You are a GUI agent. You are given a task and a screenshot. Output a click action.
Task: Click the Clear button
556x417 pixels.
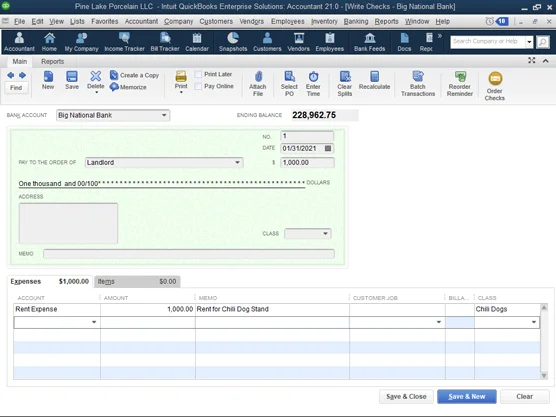pos(525,396)
